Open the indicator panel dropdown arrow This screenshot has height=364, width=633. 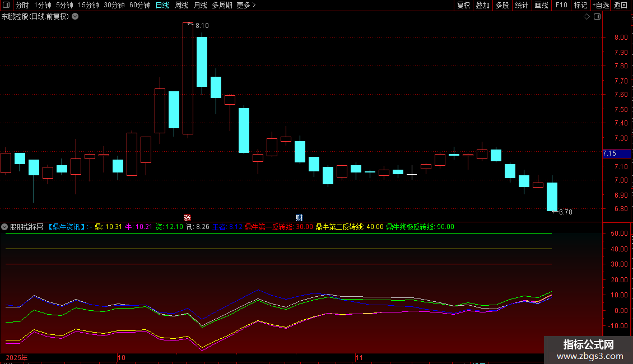click(x=4, y=227)
